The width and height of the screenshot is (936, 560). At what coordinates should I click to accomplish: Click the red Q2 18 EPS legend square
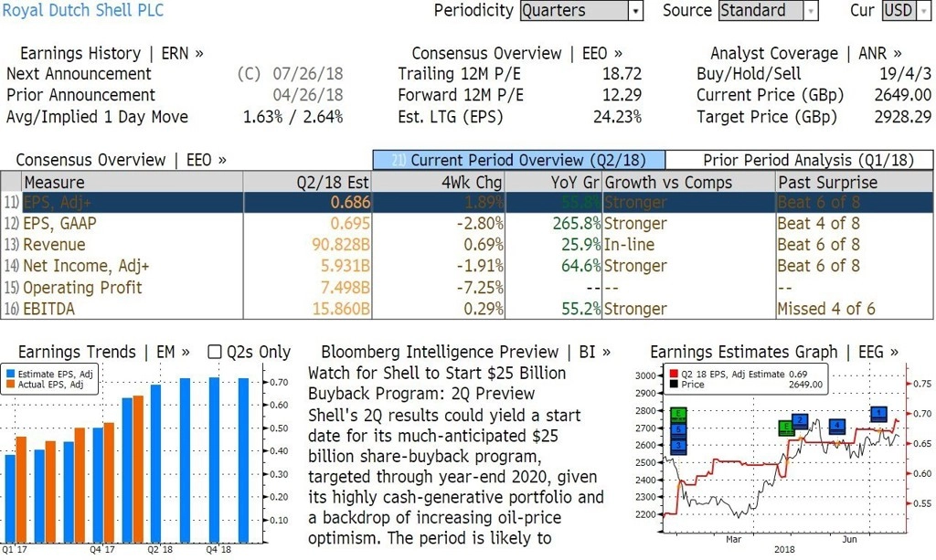(674, 374)
